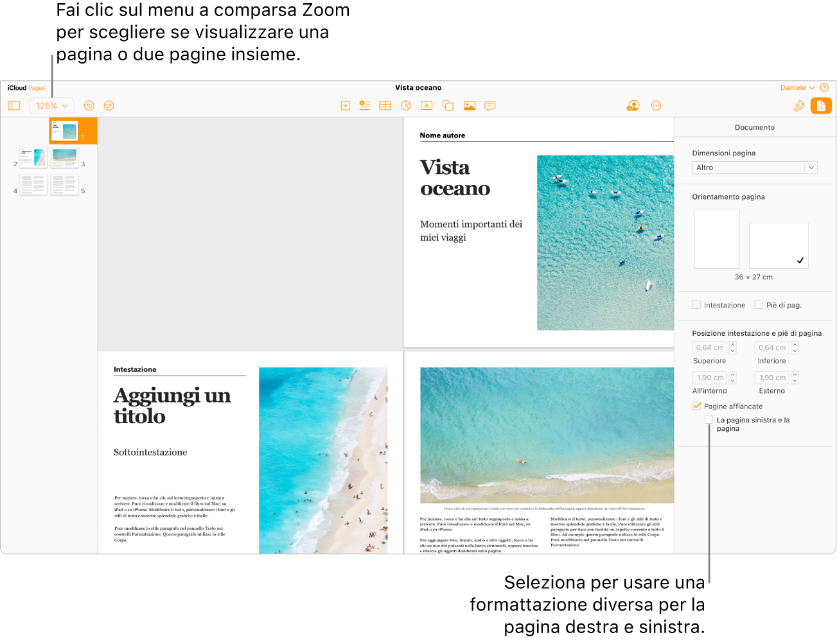Image resolution: width=837 pixels, height=644 pixels.
Task: Enable the Piè di pag. checkbox
Action: pyautogui.click(x=759, y=305)
